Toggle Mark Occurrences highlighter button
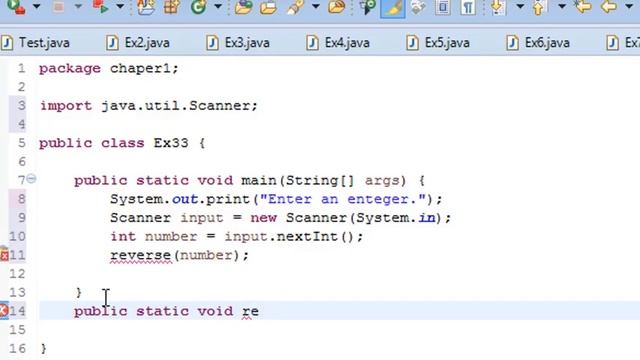 tap(393, 8)
